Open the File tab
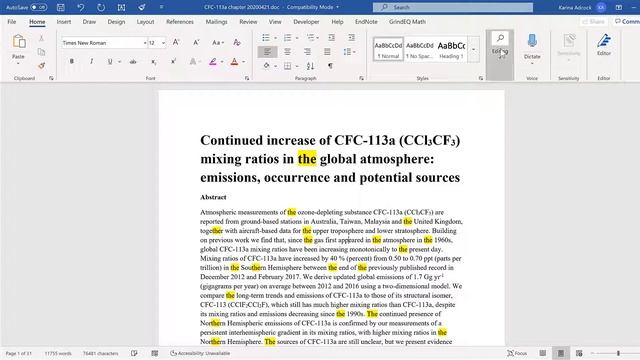This screenshot has height=360, width=640. point(12,22)
